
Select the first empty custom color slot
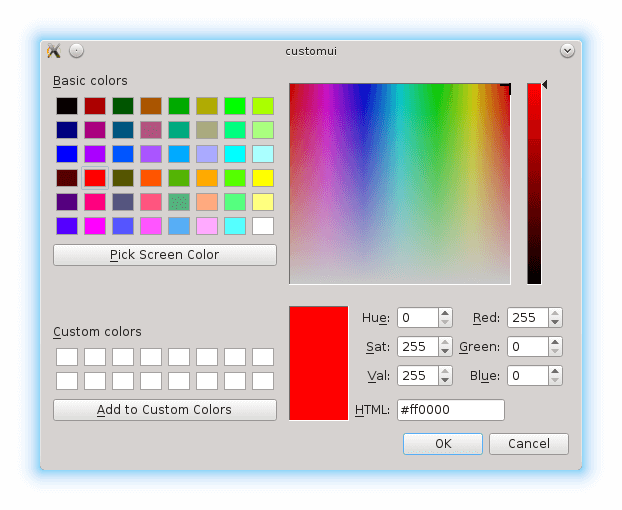67,357
